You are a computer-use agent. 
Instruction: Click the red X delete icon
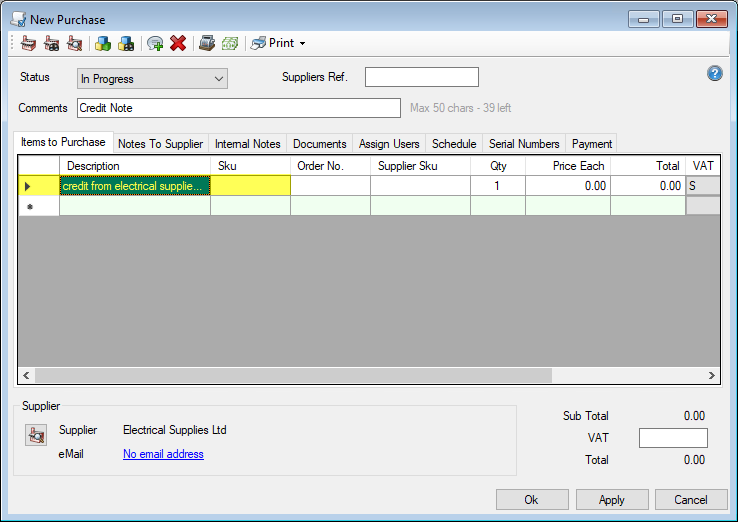click(x=178, y=43)
